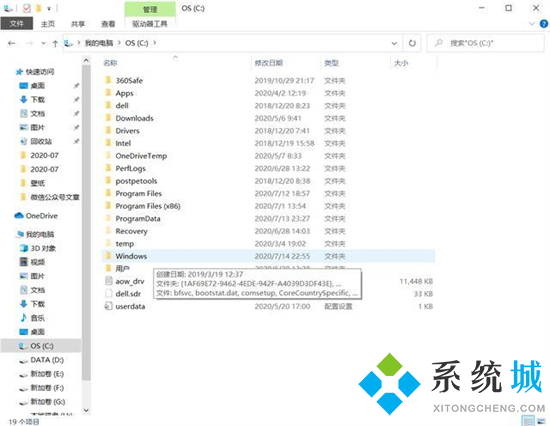Expand the ribbon with chevron
Viewport: 550px width, 426px height.
pos(532,24)
